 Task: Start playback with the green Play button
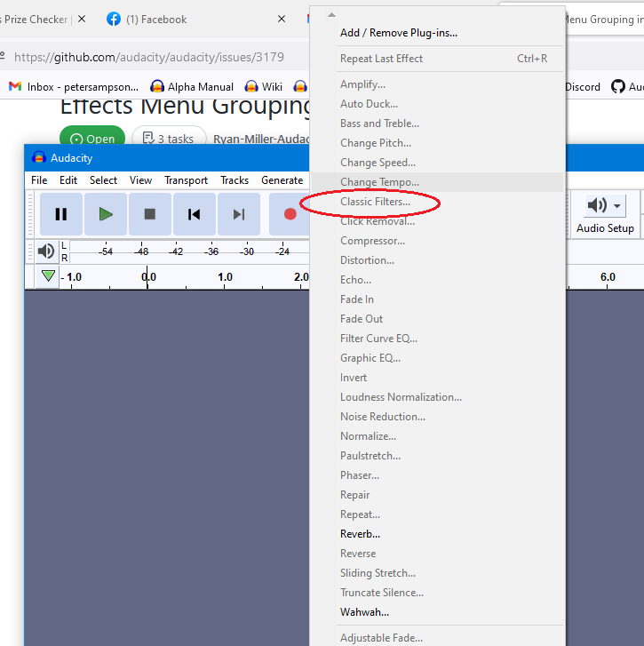tap(106, 214)
